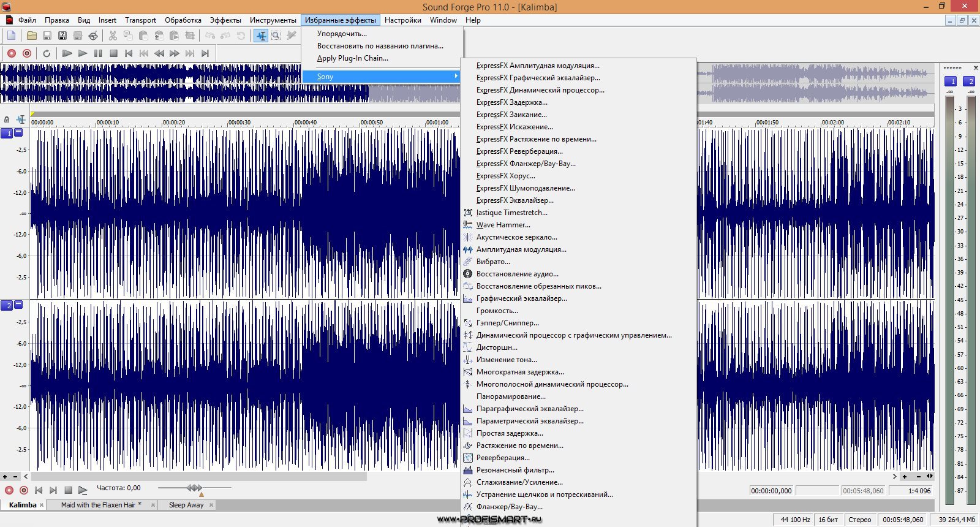The image size is (980, 527).
Task: Open the Обработка menu
Action: click(x=183, y=20)
